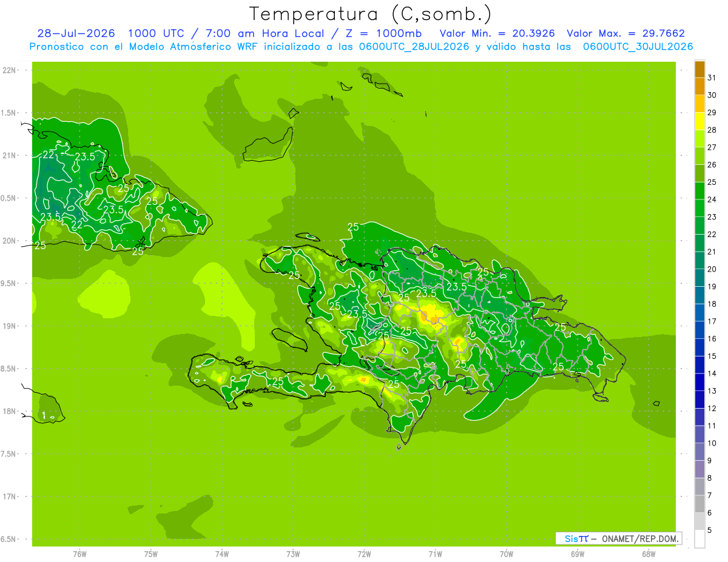
Task: Click the longitude axis label "74W"
Action: [221, 554]
